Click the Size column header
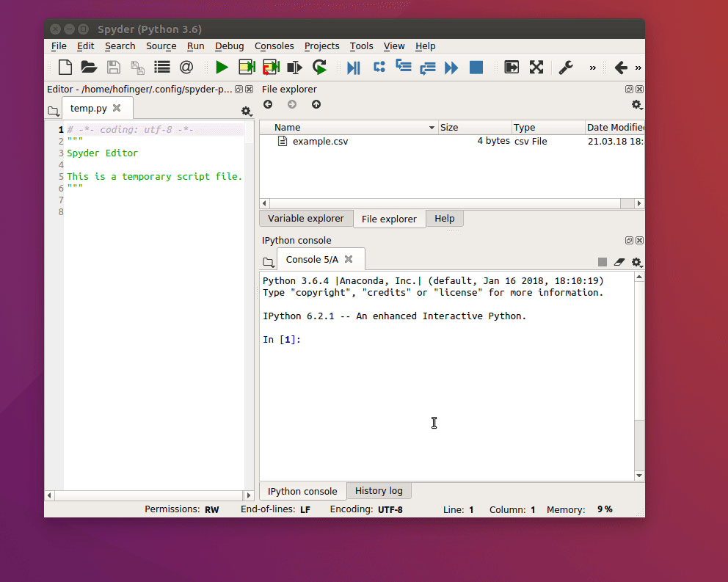Viewport: 728px width, 582px height. (x=475, y=127)
